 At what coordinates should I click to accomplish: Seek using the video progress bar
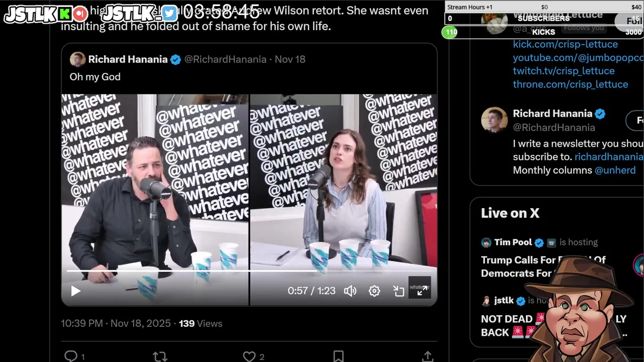pos(249,271)
